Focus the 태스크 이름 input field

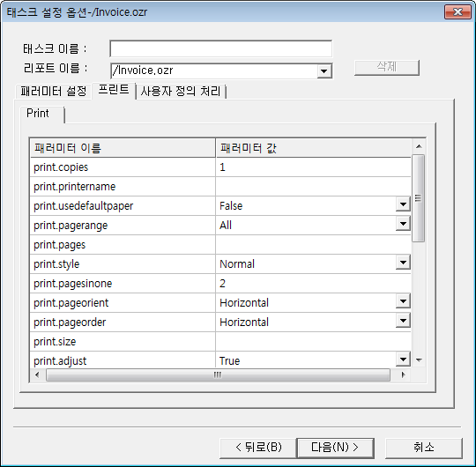[x=221, y=48]
